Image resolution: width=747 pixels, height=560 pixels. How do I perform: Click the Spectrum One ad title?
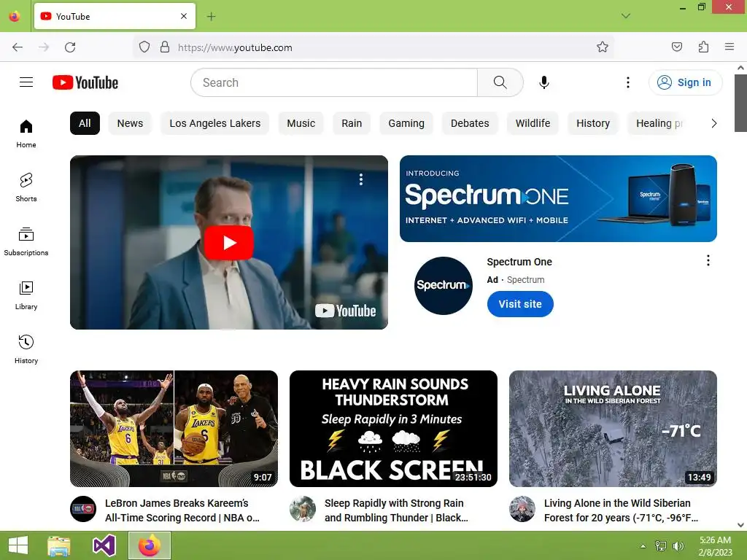(x=519, y=262)
